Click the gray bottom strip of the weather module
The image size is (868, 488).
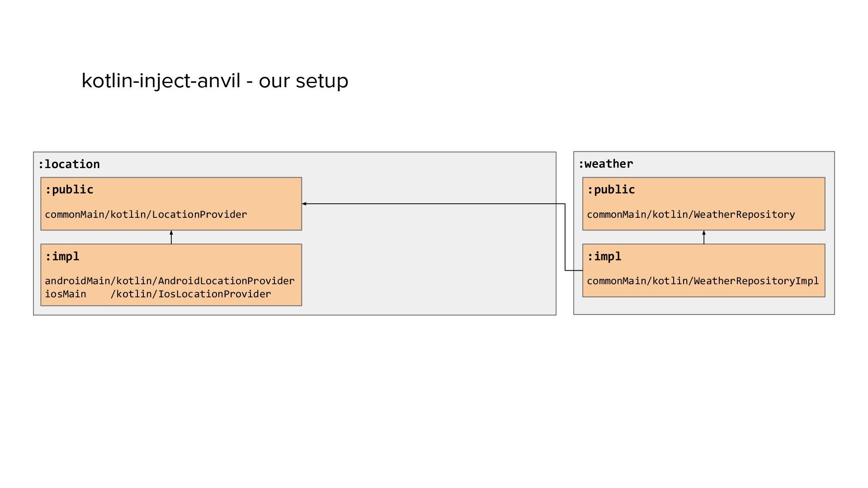point(704,306)
